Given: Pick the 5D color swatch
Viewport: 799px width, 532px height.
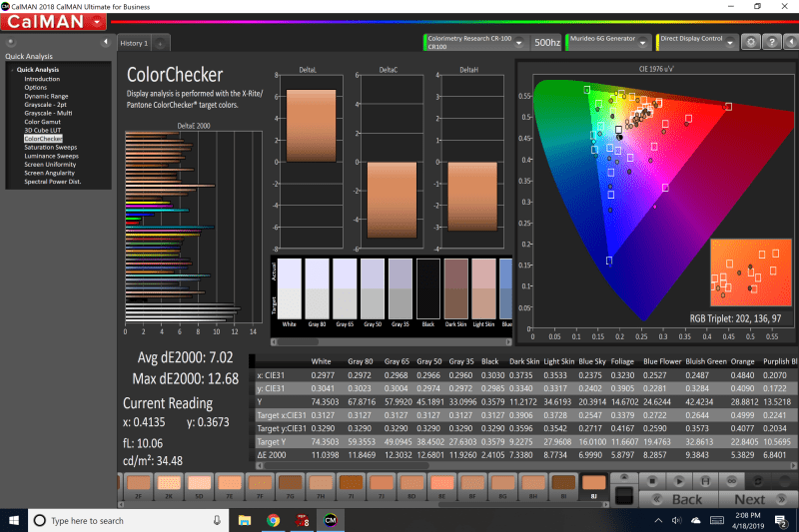Looking at the screenshot, I should pyautogui.click(x=199, y=486).
